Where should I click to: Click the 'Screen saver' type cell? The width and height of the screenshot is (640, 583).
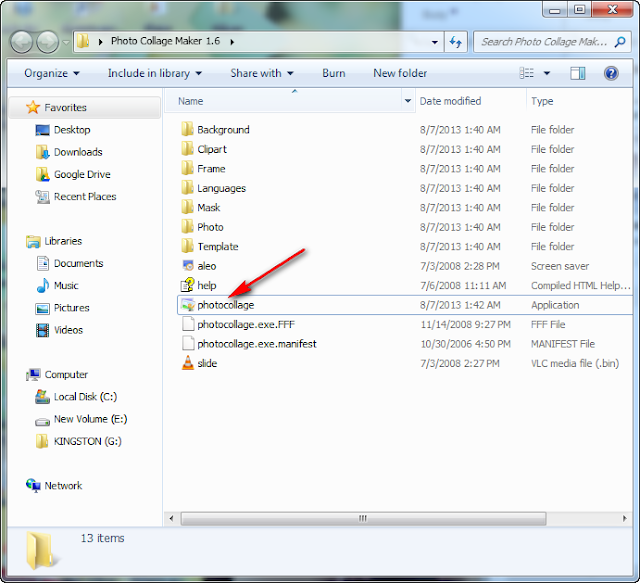click(560, 266)
